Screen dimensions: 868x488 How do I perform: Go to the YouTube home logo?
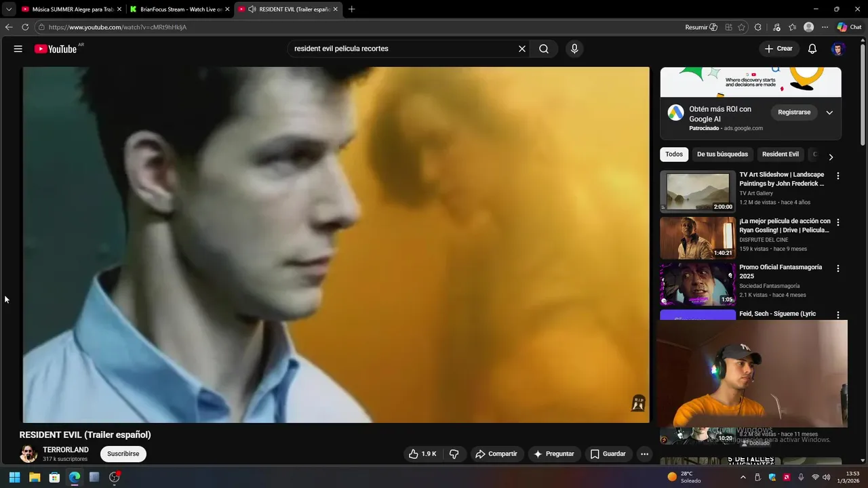tap(56, 49)
